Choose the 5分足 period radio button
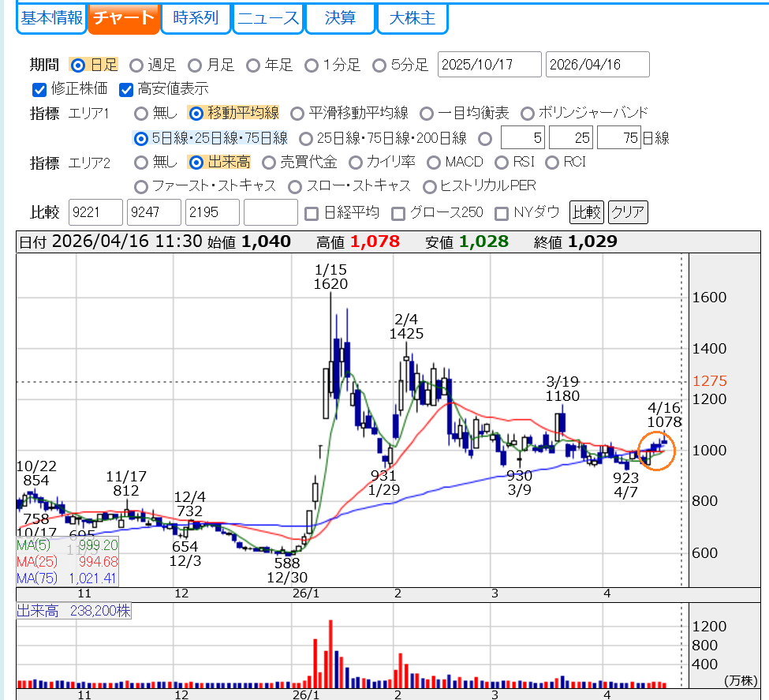The height and width of the screenshot is (700, 769). point(379,65)
